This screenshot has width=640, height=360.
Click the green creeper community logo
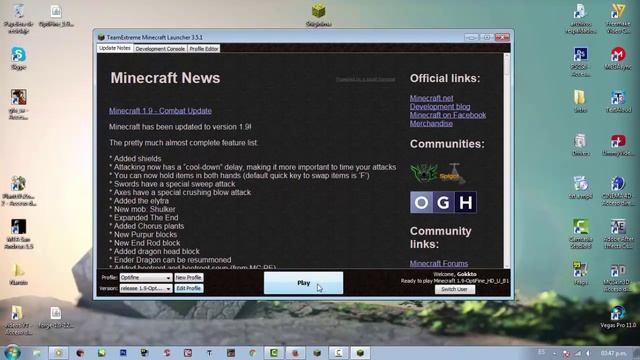(x=424, y=173)
